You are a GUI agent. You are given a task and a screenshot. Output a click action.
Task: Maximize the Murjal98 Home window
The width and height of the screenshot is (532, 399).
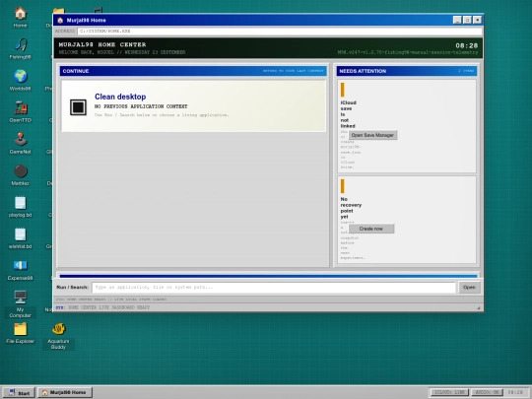467,20
